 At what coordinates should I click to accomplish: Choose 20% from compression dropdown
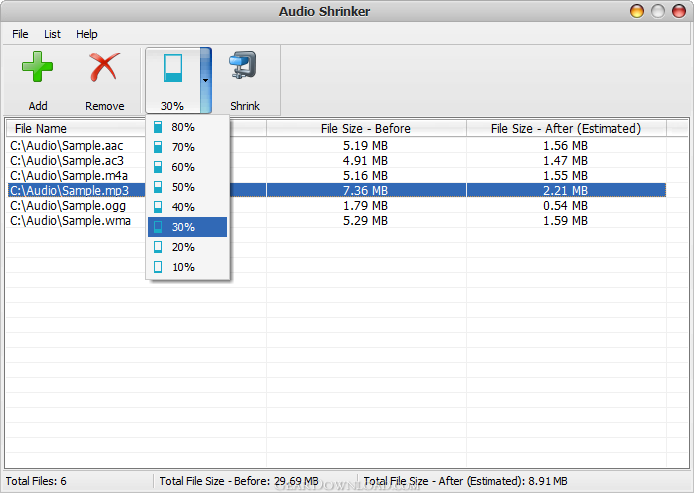pos(187,247)
